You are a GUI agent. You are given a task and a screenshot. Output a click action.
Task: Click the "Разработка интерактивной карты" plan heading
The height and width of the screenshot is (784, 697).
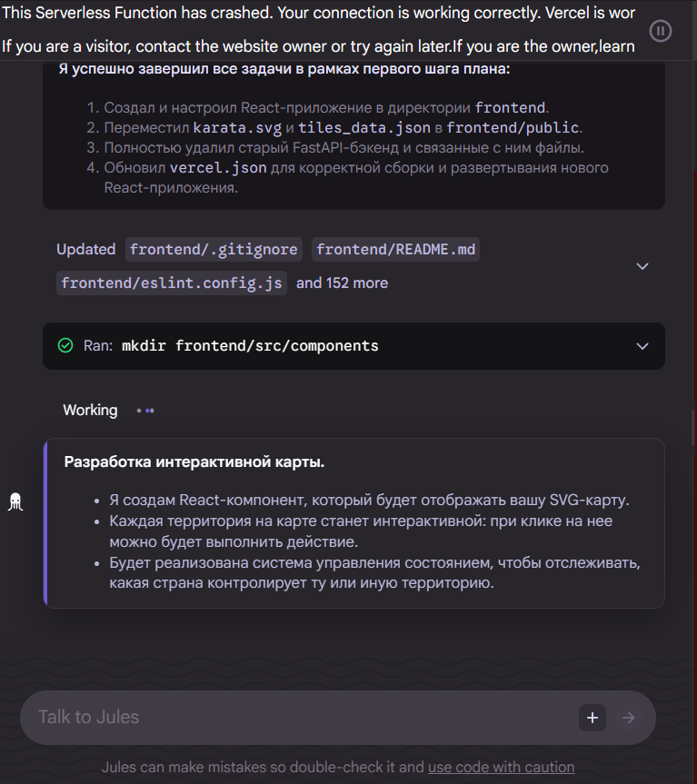(x=194, y=462)
